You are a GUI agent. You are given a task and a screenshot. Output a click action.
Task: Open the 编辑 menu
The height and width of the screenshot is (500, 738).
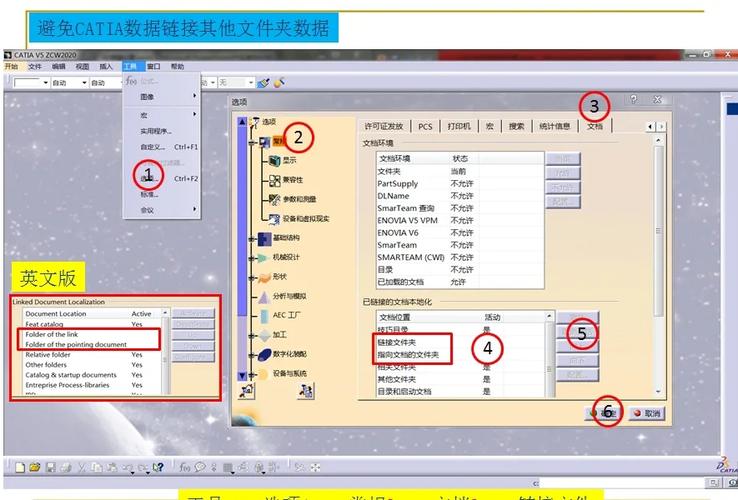pos(59,66)
